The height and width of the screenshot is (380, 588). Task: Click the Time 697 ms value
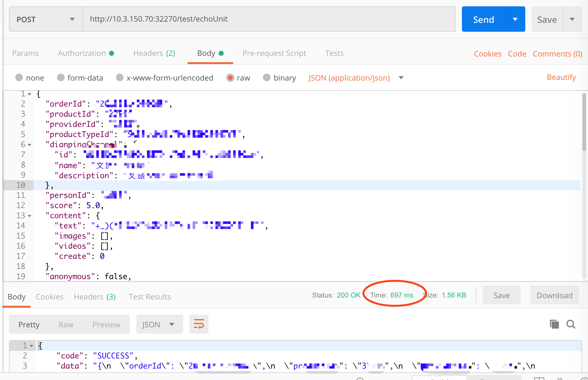[401, 295]
